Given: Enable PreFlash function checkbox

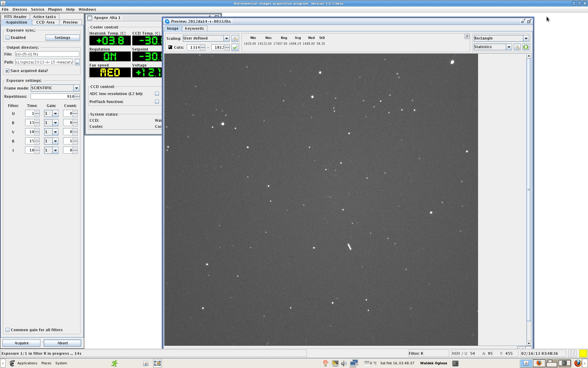Looking at the screenshot, I should pos(157,102).
